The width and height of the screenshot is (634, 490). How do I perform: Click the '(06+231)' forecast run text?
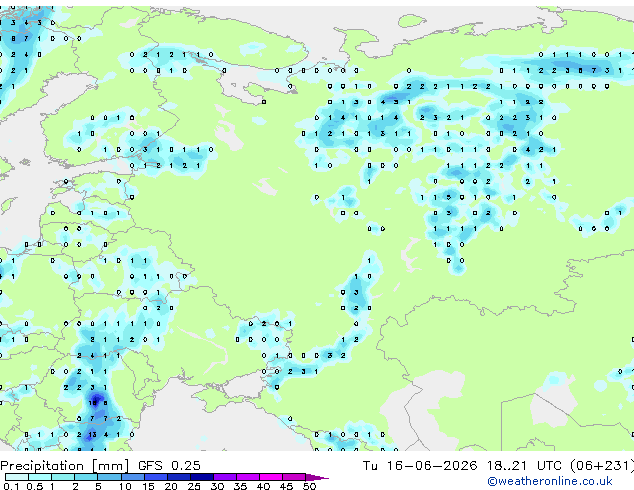coord(602,466)
